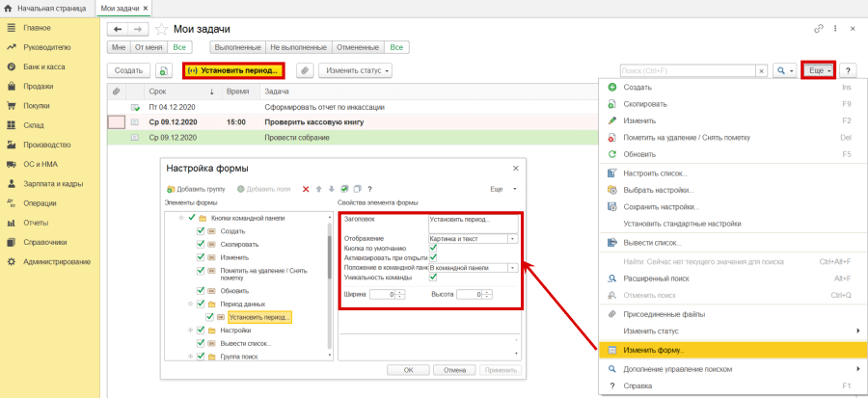The height and width of the screenshot is (398, 868).
Task: Choose Расширенный поиск from the menu
Action: click(x=663, y=278)
